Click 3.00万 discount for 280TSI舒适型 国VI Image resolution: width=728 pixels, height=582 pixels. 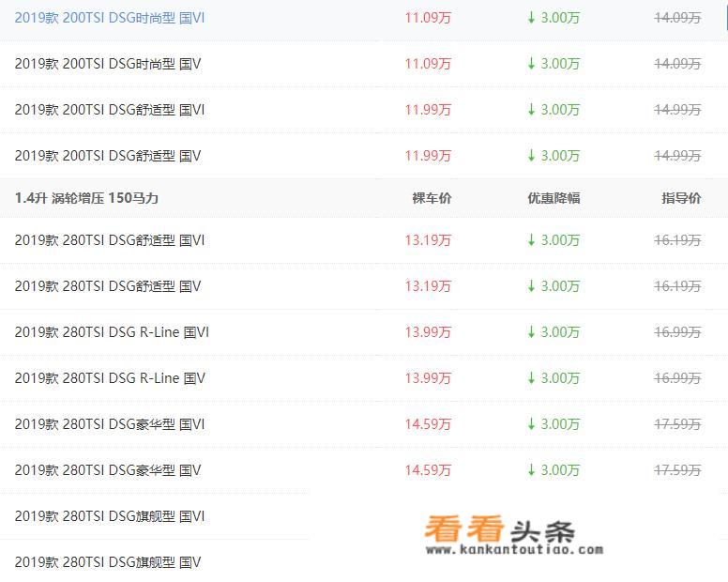[x=554, y=240]
